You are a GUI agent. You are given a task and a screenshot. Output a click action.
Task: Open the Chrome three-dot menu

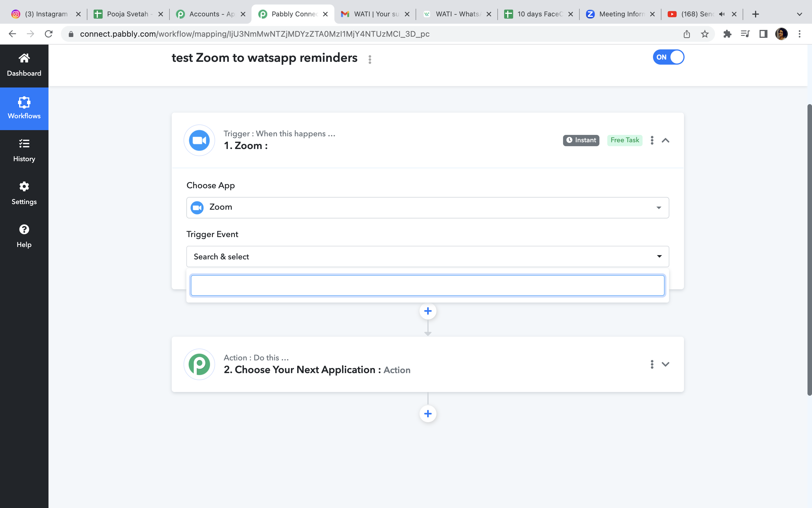[x=800, y=34]
